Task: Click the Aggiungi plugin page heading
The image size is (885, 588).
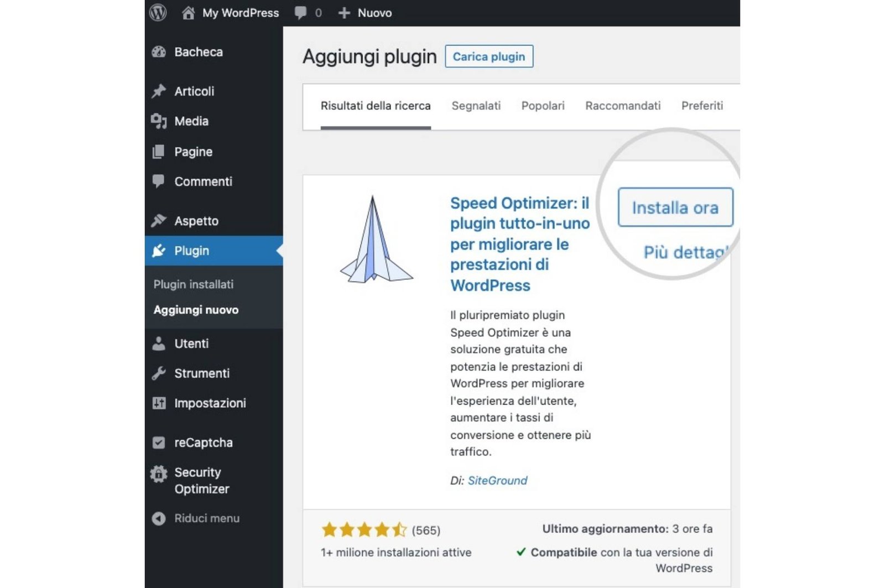Action: coord(369,56)
